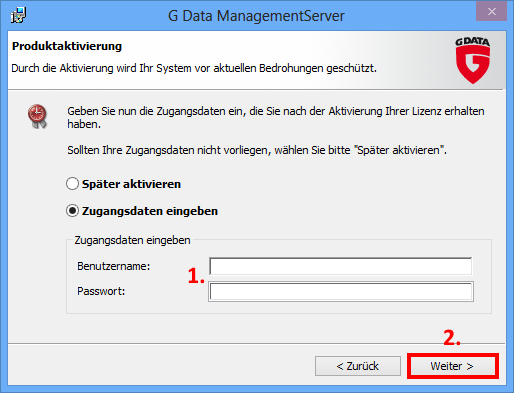Click the 'Durch die Aktivierung' subtitle text
This screenshot has height=393, width=514.
tap(194, 68)
